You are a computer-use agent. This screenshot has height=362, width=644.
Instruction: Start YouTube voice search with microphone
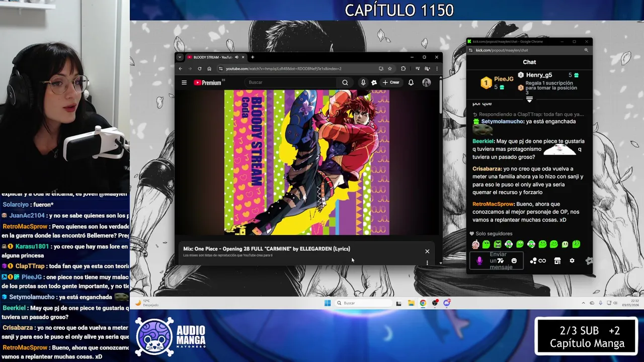click(363, 82)
